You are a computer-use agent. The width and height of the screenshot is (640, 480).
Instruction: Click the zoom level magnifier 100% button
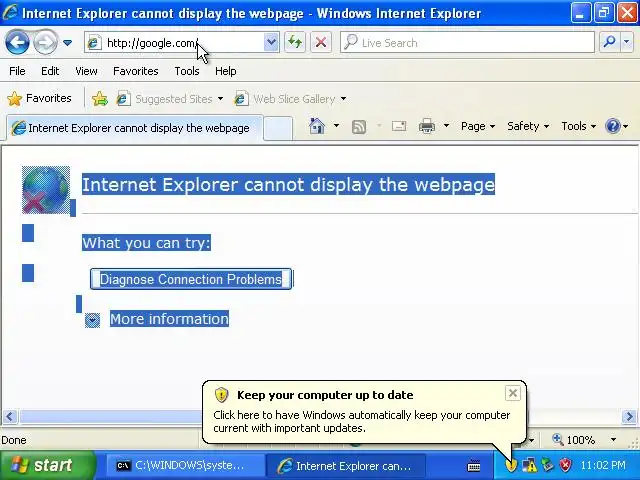[574, 440]
